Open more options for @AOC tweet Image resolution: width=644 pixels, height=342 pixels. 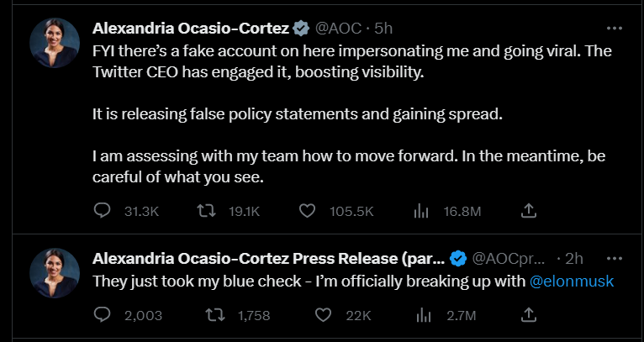615,29
